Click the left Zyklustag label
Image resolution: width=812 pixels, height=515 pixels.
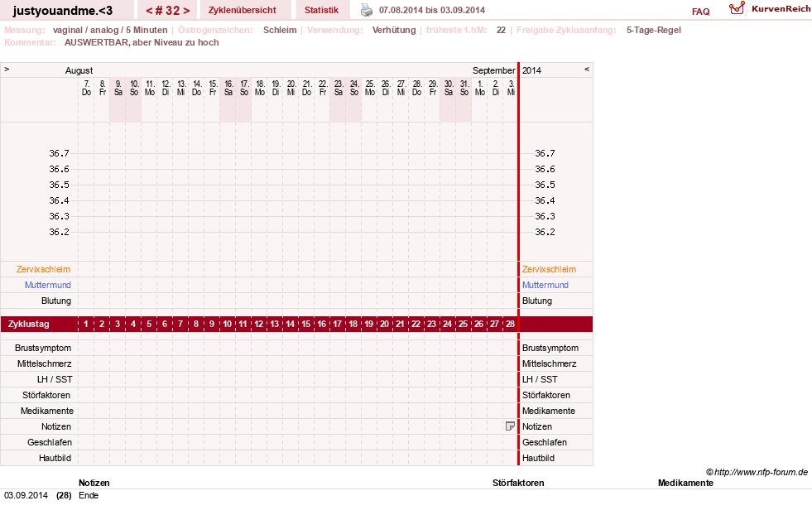(x=28, y=324)
